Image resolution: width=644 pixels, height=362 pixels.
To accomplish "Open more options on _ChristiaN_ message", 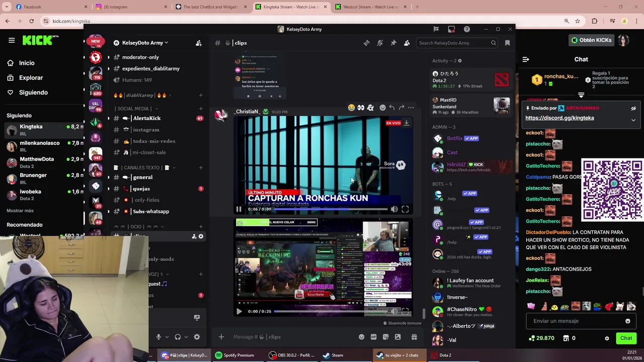I will 411,108.
